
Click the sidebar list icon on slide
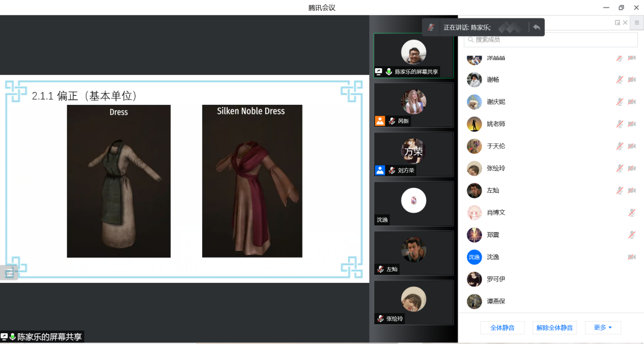click(9, 273)
